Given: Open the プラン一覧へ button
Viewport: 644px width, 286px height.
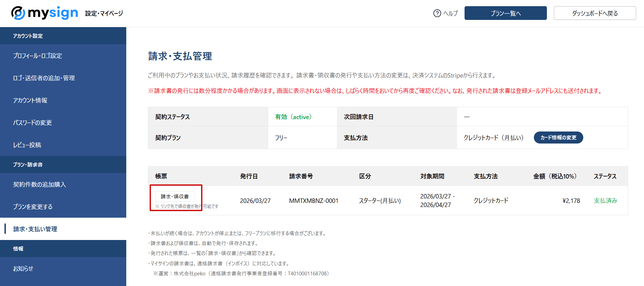Looking at the screenshot, I should (x=505, y=13).
